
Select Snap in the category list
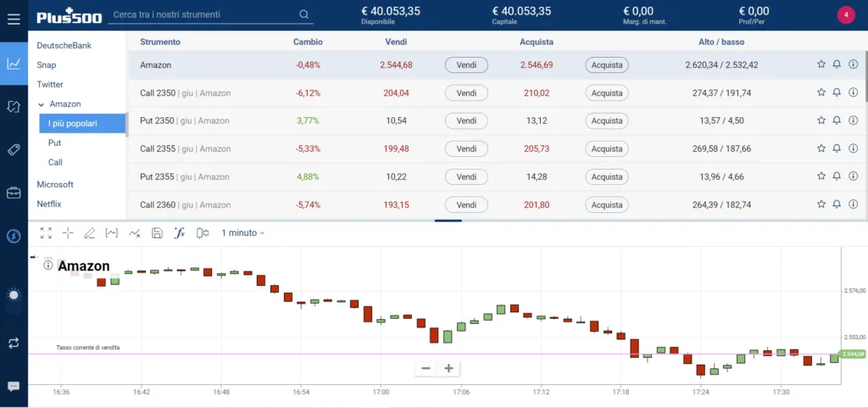47,64
